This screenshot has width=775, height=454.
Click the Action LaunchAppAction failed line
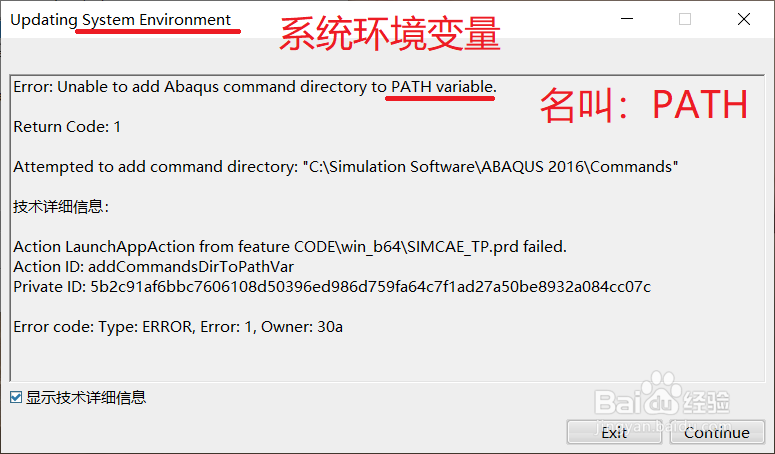[x=290, y=247]
